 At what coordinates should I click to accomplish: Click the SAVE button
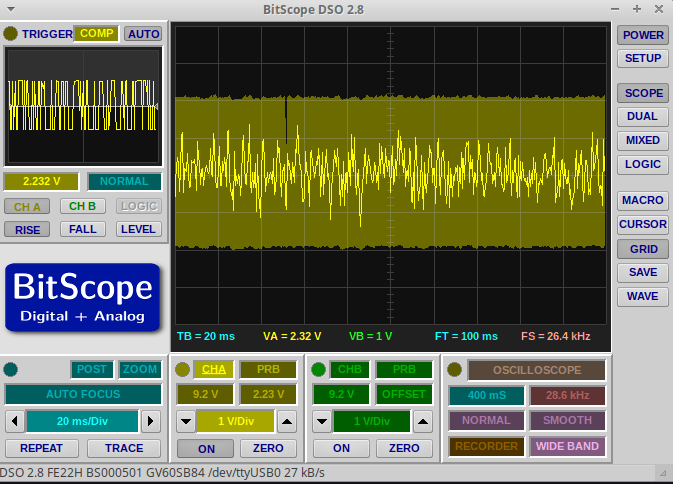643,272
